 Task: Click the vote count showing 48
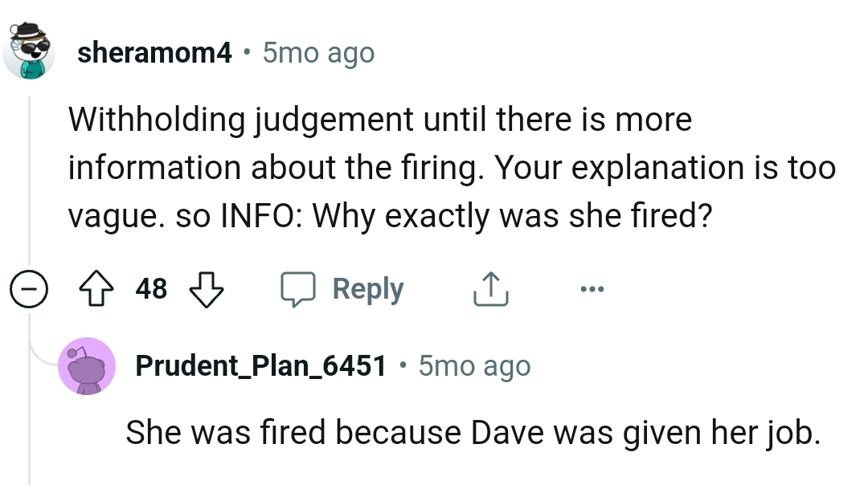pyautogui.click(x=151, y=288)
